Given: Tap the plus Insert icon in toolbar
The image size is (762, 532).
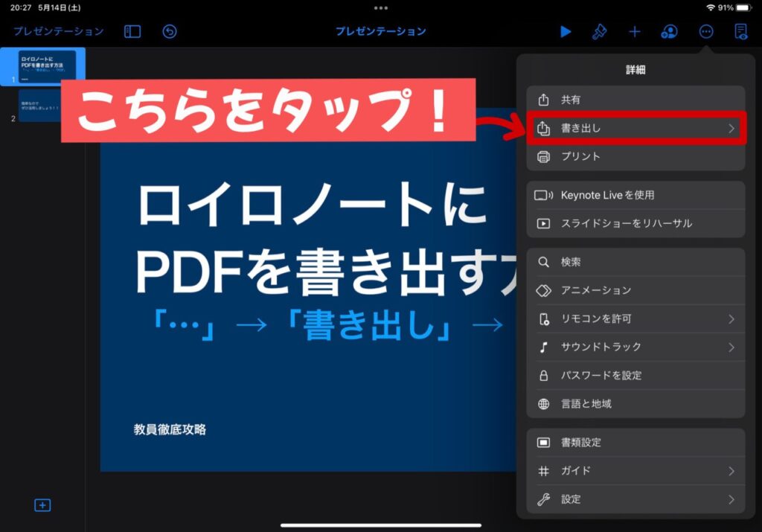Looking at the screenshot, I should coord(634,31).
